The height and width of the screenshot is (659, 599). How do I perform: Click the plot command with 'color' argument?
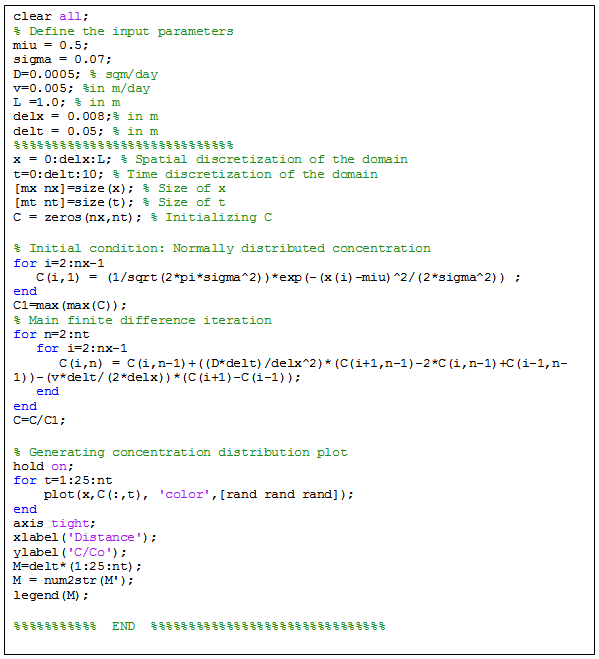point(198,495)
